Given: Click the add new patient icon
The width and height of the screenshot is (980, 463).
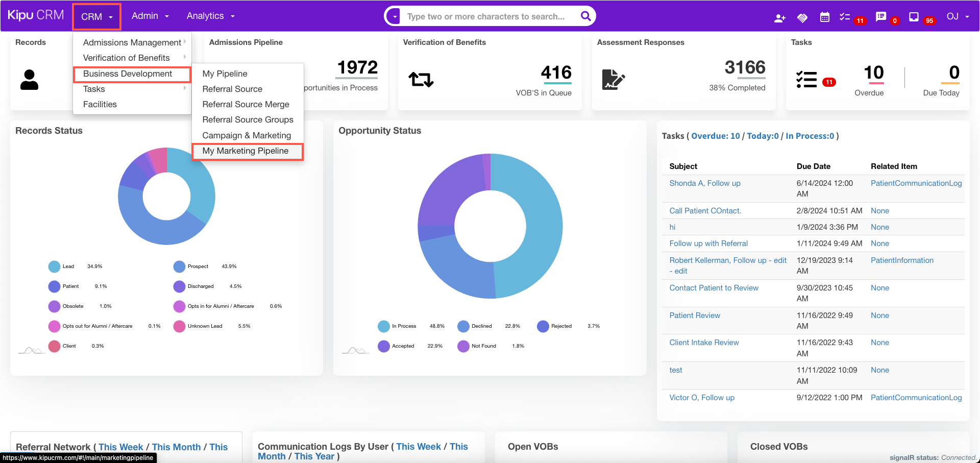Looking at the screenshot, I should click(x=779, y=18).
